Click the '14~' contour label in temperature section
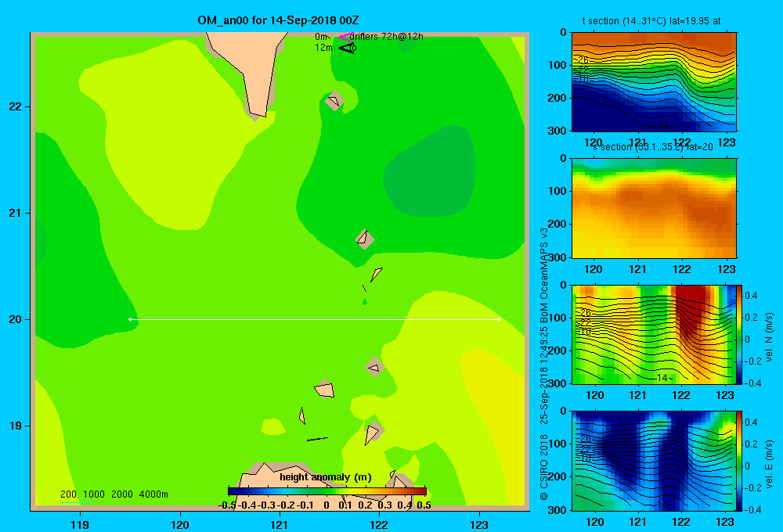The width and height of the screenshot is (783, 532). point(665,124)
